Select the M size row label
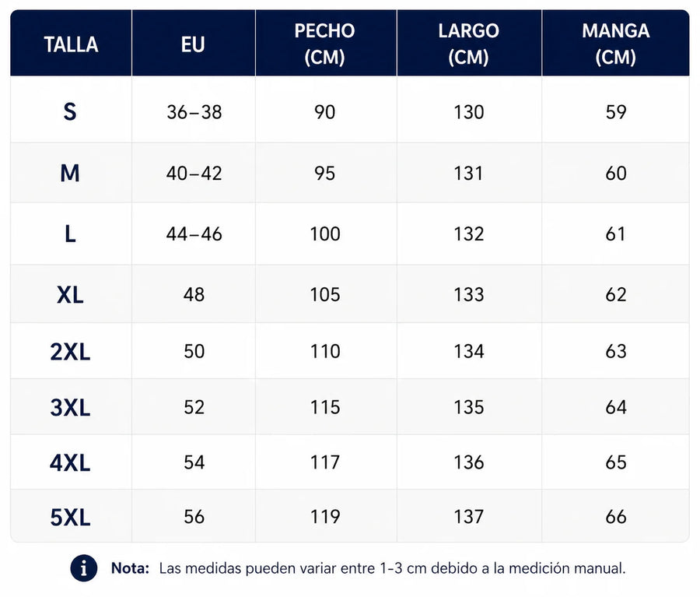This screenshot has width=700, height=597. coord(70,173)
